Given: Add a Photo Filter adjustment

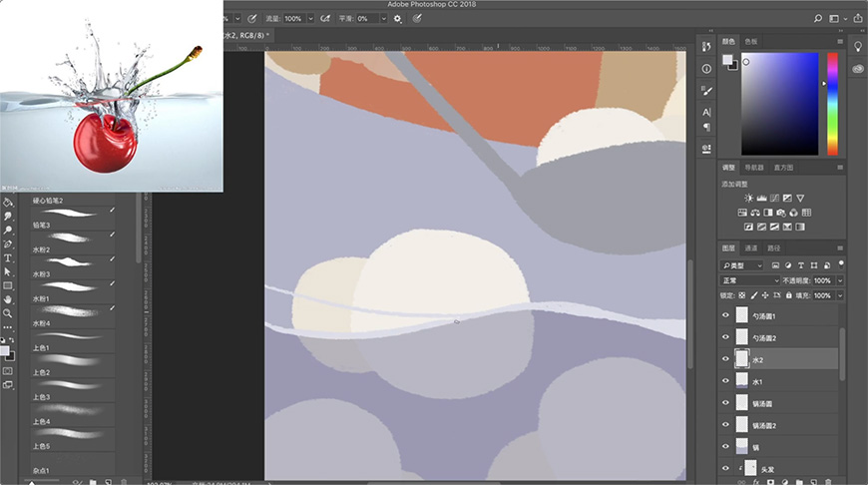Looking at the screenshot, I should (x=780, y=213).
